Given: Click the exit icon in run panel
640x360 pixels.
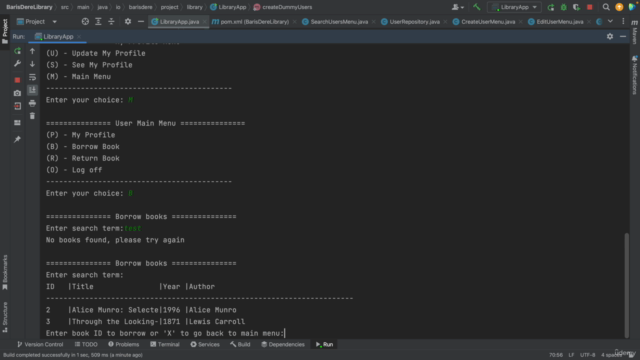Looking at the screenshot, I should coord(17,106).
